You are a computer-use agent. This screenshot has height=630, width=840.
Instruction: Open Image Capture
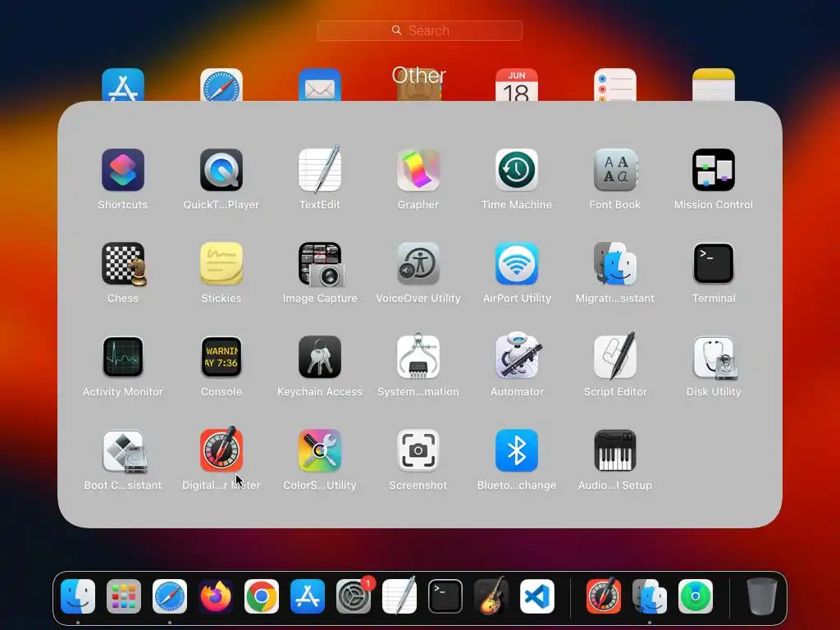click(321, 264)
